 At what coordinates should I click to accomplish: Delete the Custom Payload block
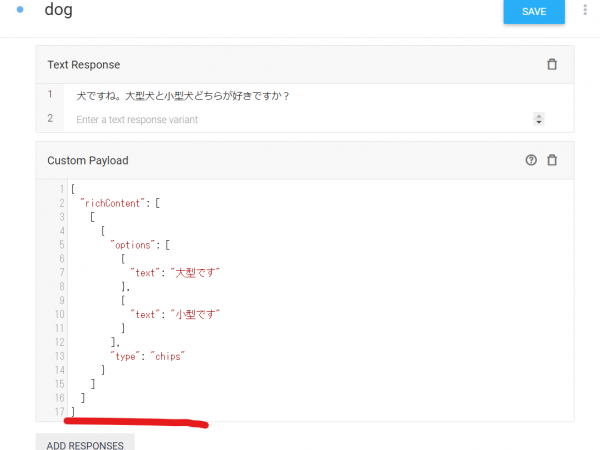coord(552,160)
